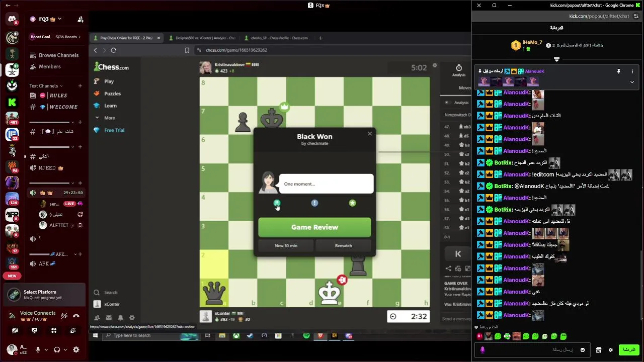Open chess.com sidebar settings gear
This screenshot has height=362, width=644.
click(x=132, y=318)
